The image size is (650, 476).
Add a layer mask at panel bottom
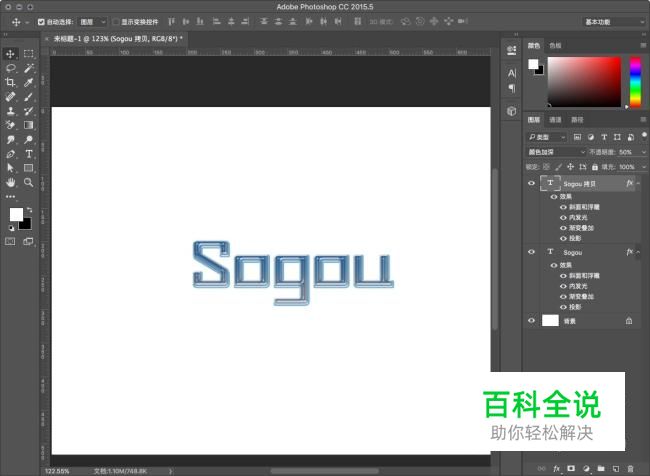click(x=571, y=469)
